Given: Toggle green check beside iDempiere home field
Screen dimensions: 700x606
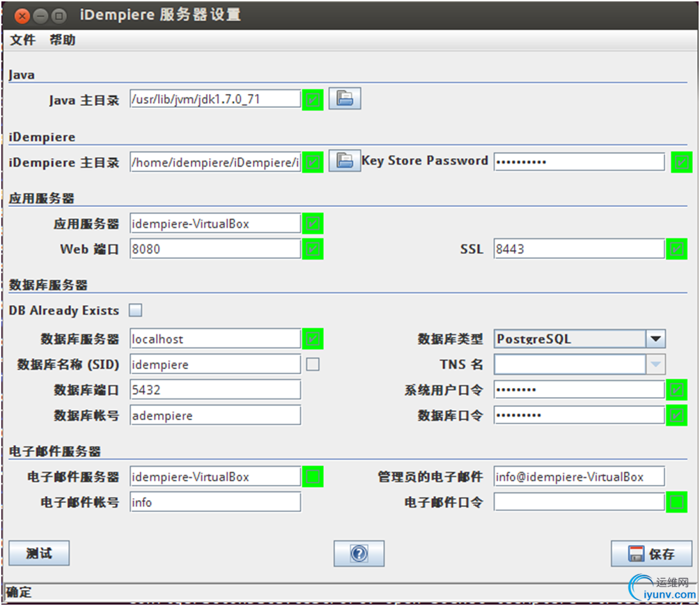Looking at the screenshot, I should [x=313, y=162].
